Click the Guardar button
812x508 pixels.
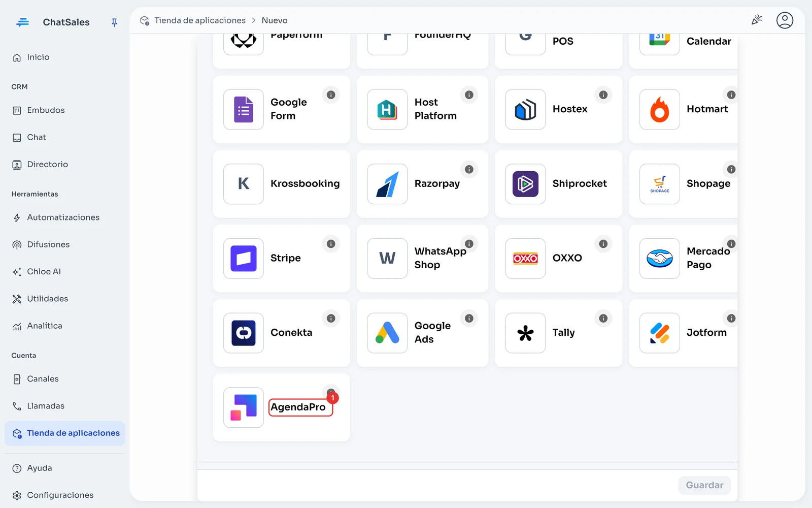[x=704, y=485]
